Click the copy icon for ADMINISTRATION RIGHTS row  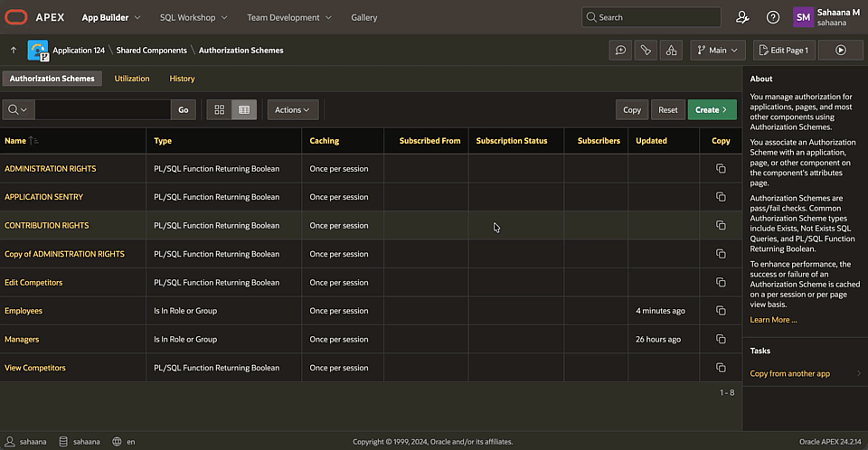pos(721,169)
